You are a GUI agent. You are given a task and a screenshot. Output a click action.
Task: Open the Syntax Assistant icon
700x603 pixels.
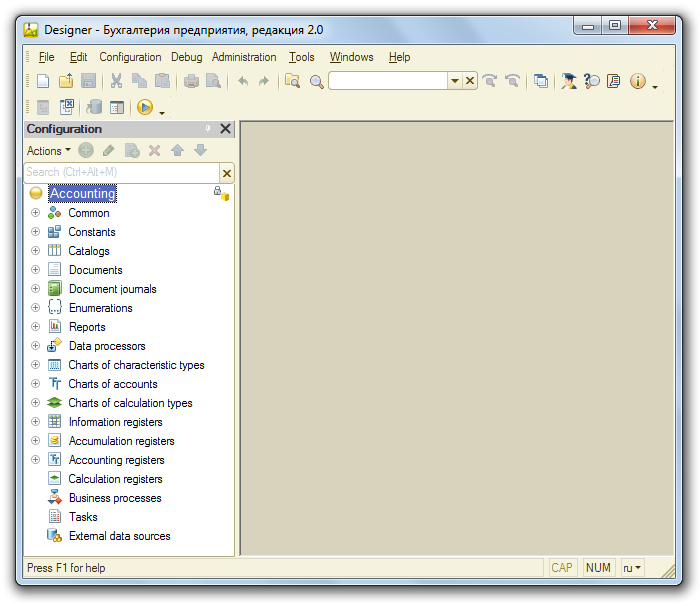(569, 81)
